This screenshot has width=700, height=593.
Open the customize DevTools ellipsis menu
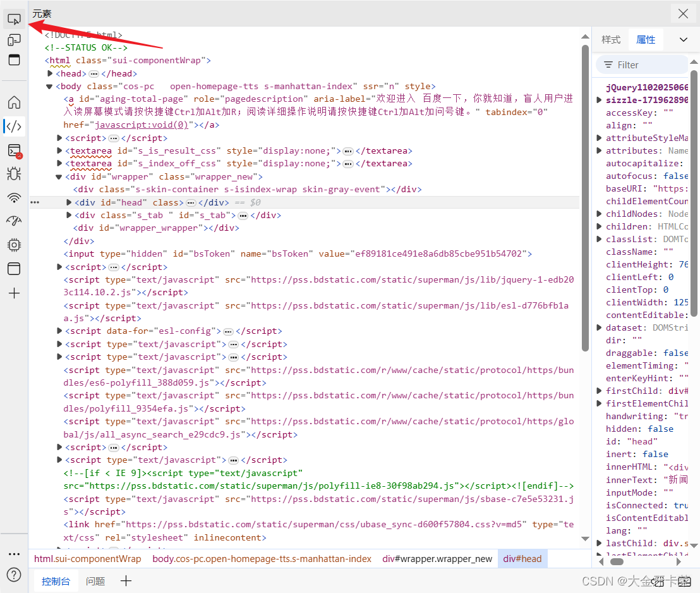15,554
